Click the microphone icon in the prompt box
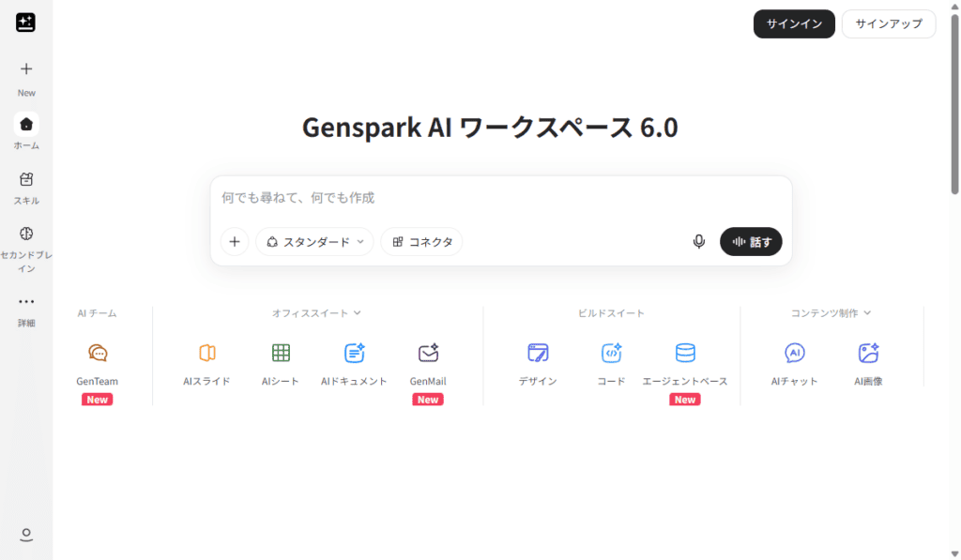The width and height of the screenshot is (961, 560). (698, 241)
